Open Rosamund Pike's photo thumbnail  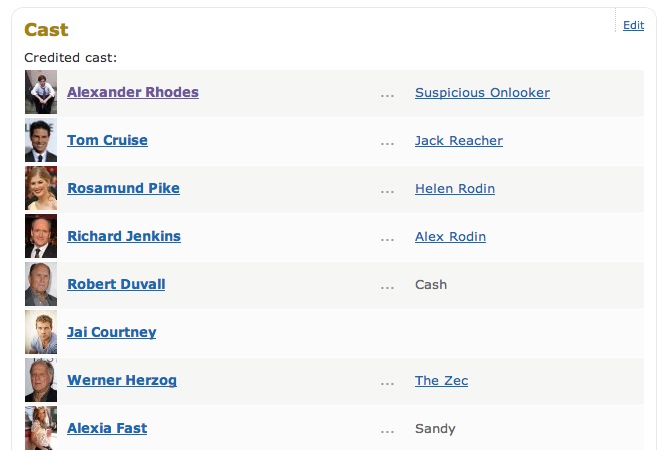click(41, 189)
